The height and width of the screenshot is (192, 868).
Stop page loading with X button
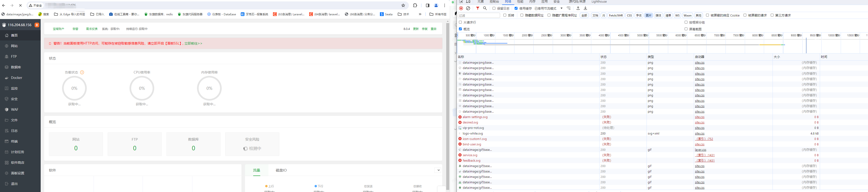(20, 5)
